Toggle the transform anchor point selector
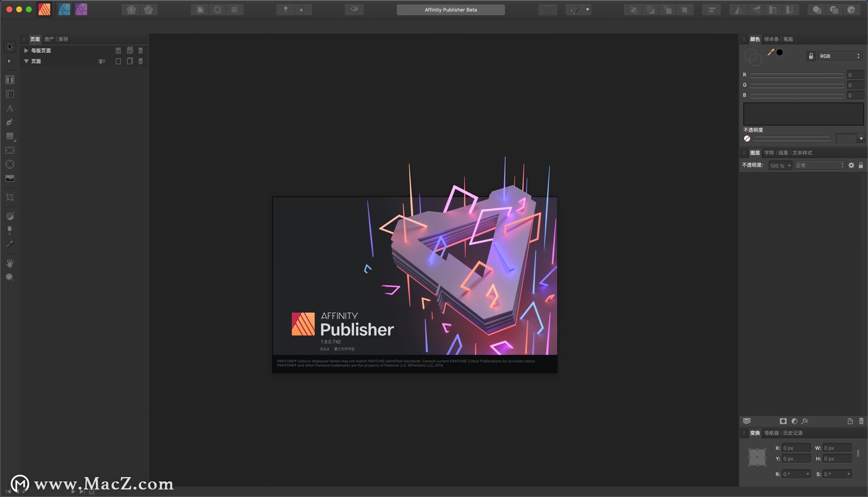868x497 pixels. (x=757, y=457)
